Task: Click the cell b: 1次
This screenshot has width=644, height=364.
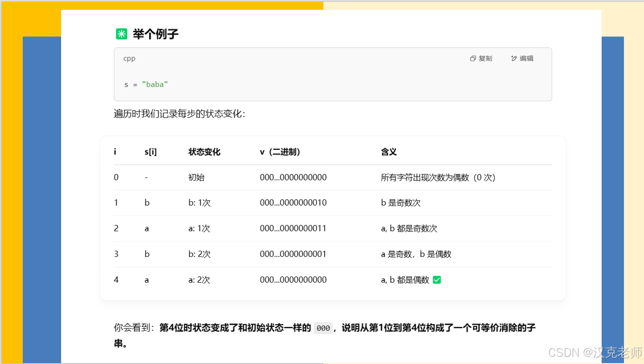Action: (x=199, y=203)
